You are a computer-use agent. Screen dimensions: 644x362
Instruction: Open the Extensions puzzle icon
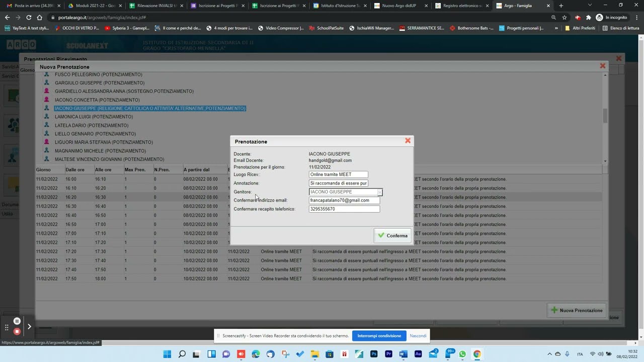coord(588,17)
